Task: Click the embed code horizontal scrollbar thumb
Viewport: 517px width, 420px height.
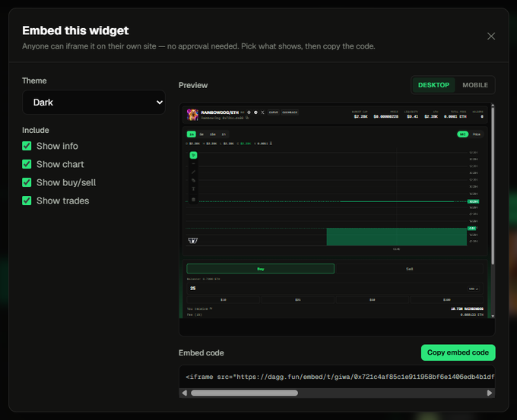Action: [244, 393]
